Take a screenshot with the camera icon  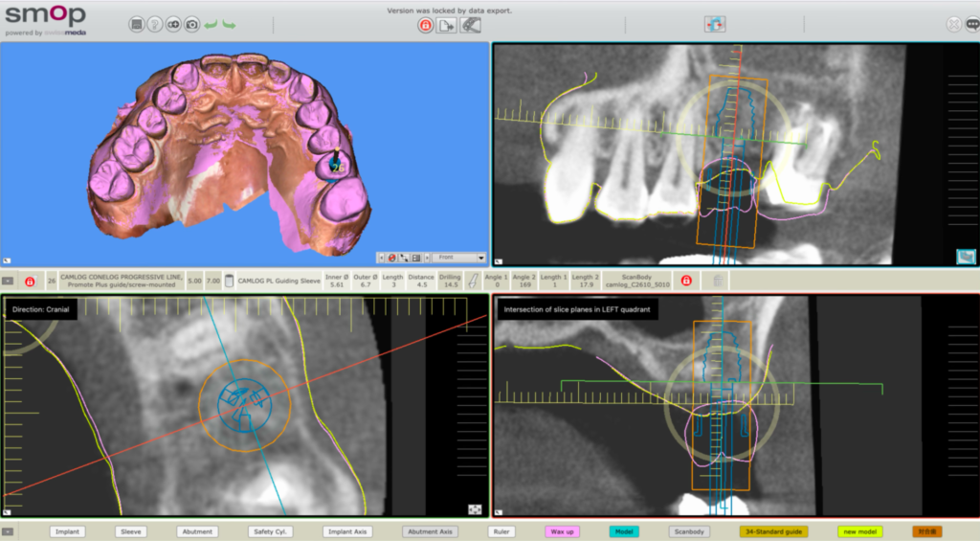pyautogui.click(x=192, y=25)
